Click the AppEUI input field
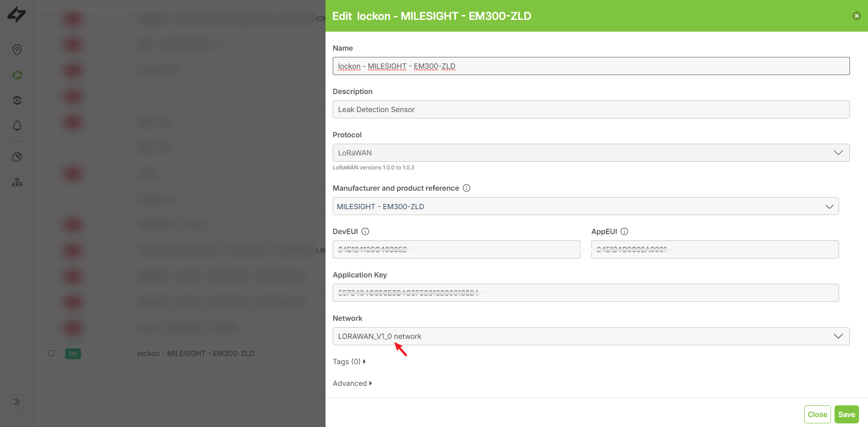Screen dimensions: 868x427 (x=715, y=249)
